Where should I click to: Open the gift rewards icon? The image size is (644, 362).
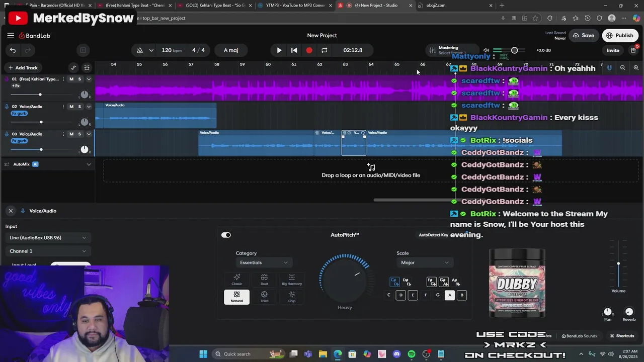point(633,50)
